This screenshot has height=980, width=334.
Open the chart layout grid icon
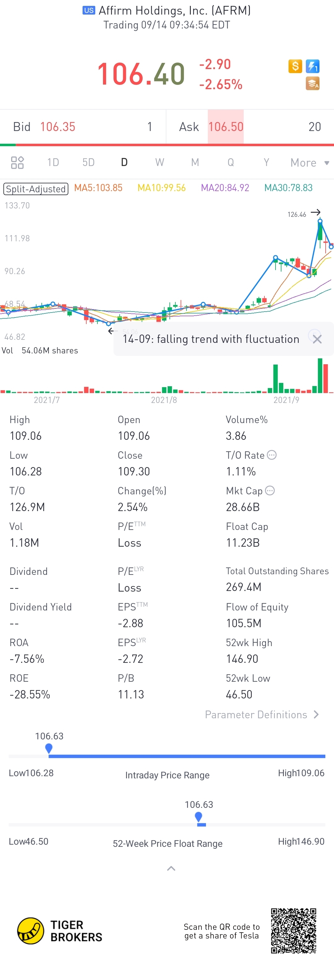tap(18, 162)
